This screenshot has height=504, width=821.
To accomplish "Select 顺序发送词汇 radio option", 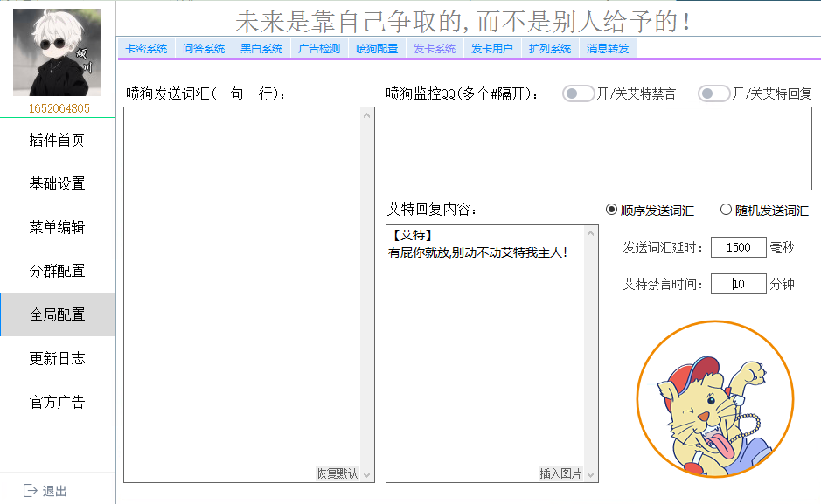I will tap(611, 210).
